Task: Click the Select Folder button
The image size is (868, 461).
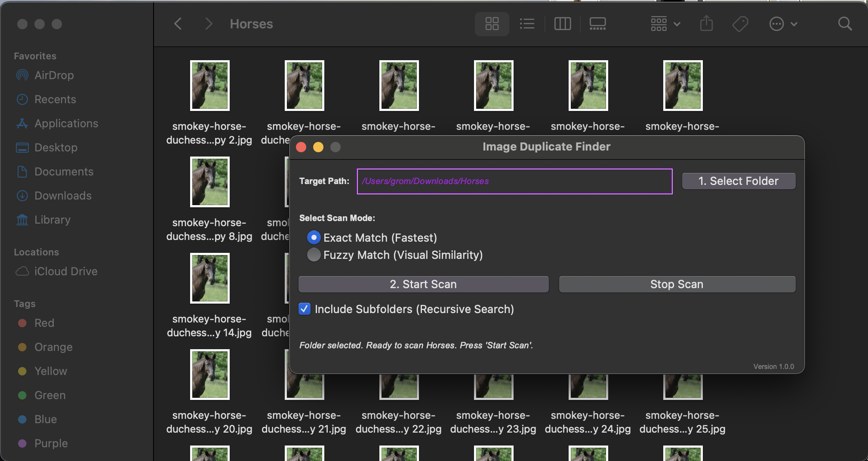Action: pyautogui.click(x=739, y=181)
